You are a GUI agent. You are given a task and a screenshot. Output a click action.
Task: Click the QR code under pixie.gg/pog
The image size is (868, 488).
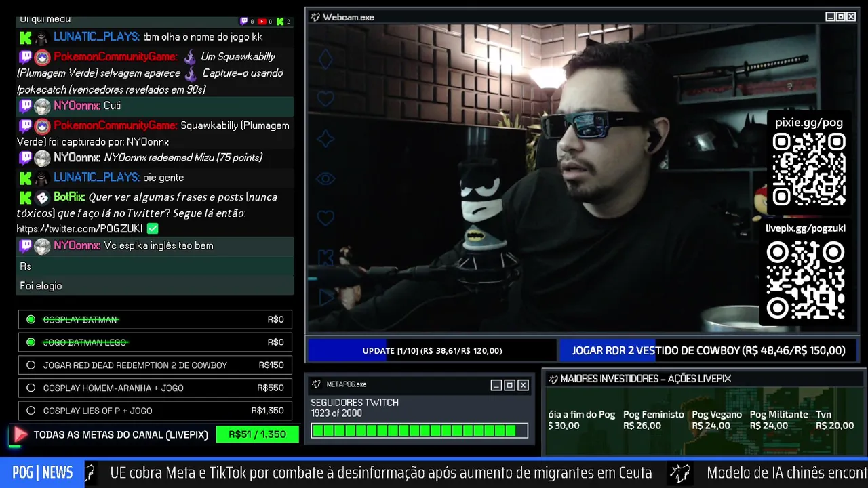809,169
